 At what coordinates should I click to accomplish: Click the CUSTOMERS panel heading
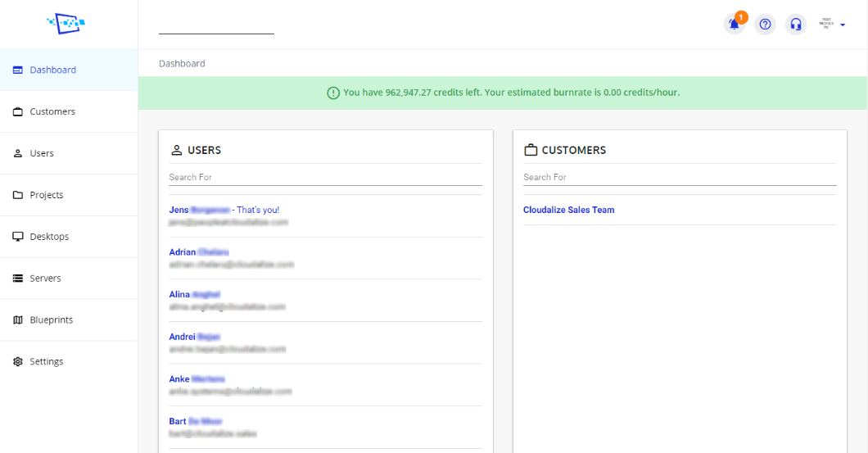(x=573, y=150)
